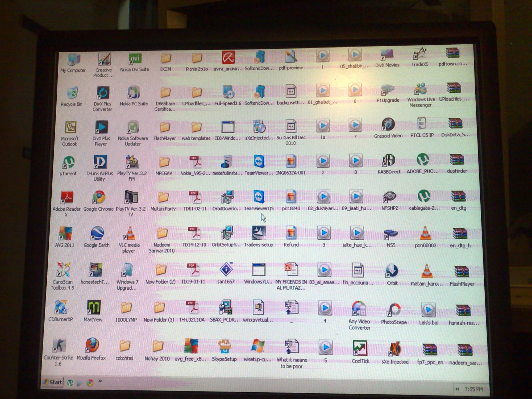Select the Counter-Strike 1.6 shortcut
Screen dimensions: 532x399
point(59,346)
